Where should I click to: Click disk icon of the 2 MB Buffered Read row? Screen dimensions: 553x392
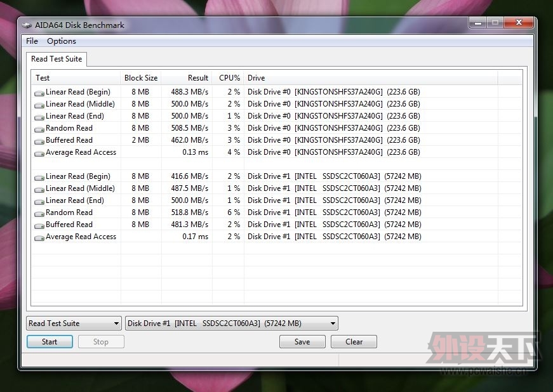[39, 141]
